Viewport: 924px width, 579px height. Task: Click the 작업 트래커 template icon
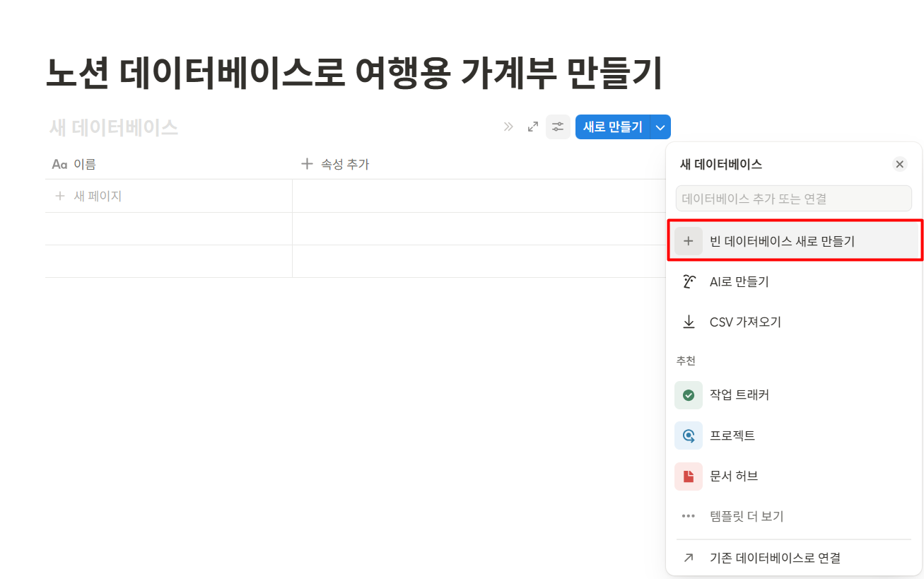pos(689,395)
